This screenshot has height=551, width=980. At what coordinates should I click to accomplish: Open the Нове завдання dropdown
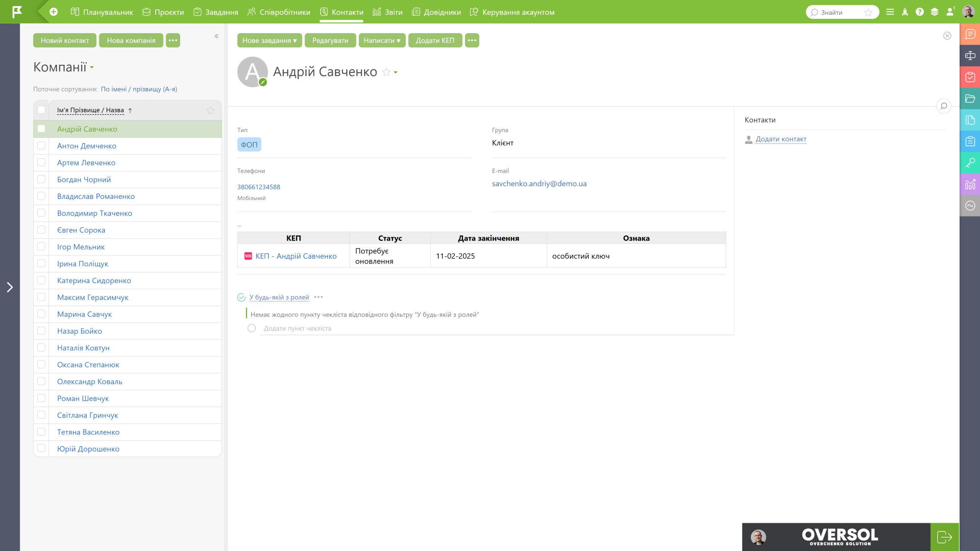click(x=269, y=40)
